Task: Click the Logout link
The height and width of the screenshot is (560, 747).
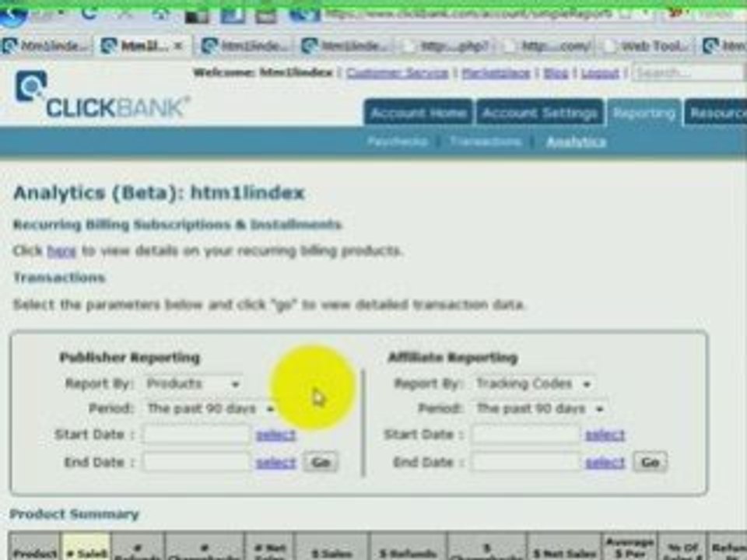Action: point(600,73)
